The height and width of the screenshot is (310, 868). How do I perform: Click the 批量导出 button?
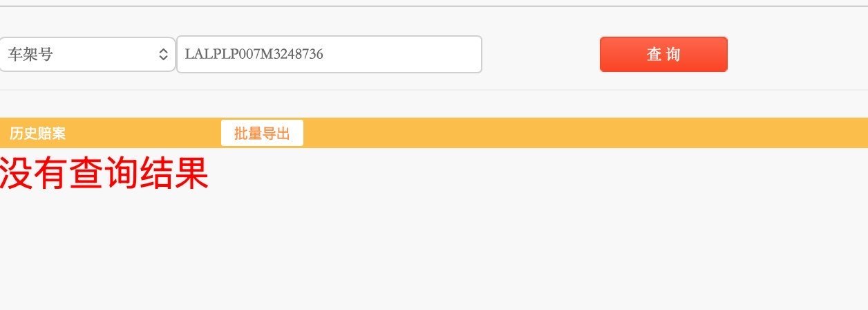262,134
